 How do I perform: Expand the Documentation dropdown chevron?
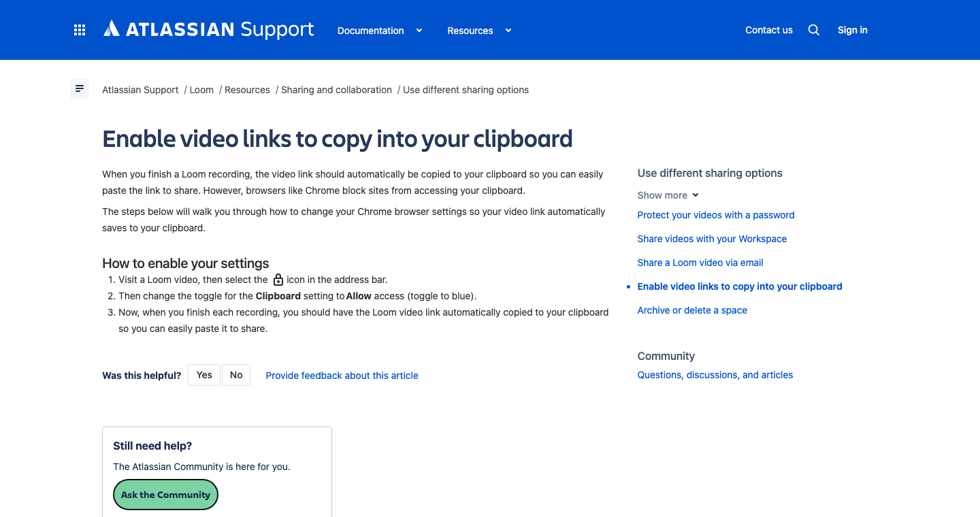click(x=419, y=31)
